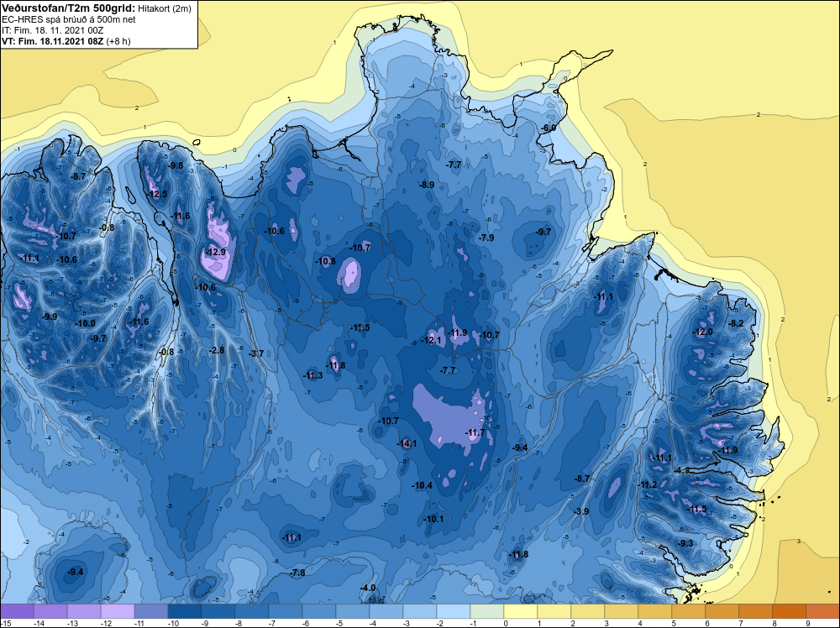The image size is (840, 628).
Task: Select the 'EC-HRES spá brúuð á 500m net' line
Action: pos(69,19)
